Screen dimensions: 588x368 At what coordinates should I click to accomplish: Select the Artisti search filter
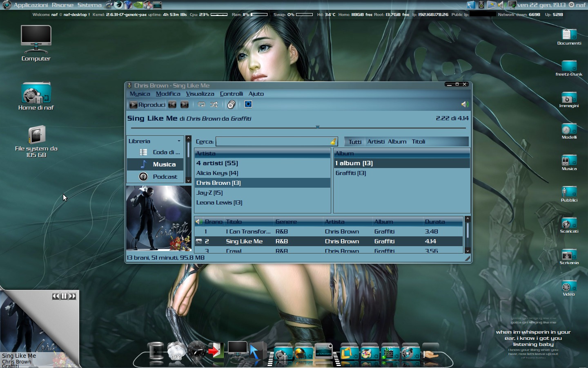376,141
